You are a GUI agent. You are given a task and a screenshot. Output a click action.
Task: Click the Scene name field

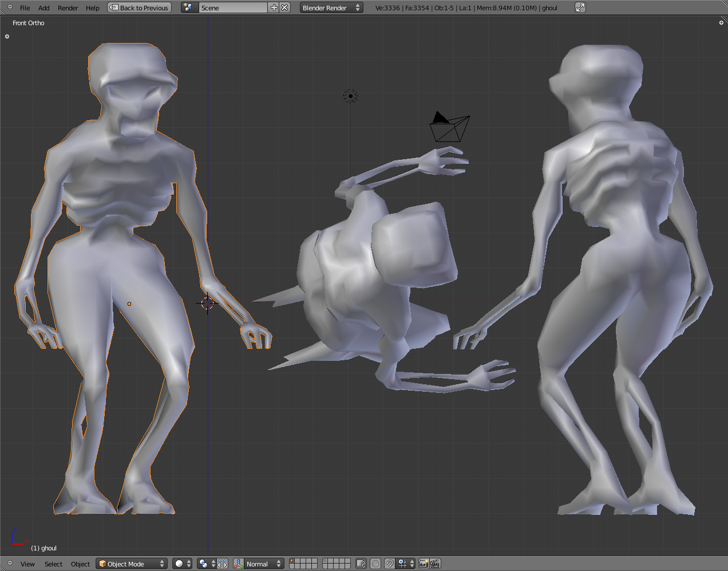(x=232, y=8)
